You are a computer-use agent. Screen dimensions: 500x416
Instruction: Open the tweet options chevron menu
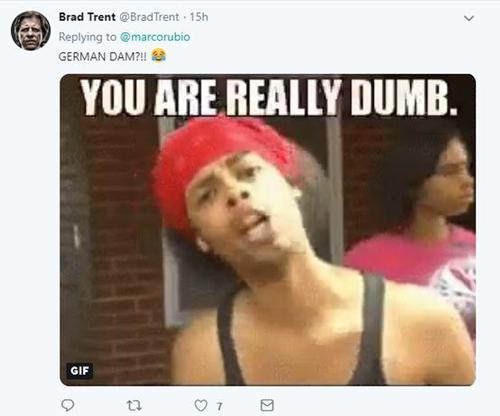(x=469, y=18)
